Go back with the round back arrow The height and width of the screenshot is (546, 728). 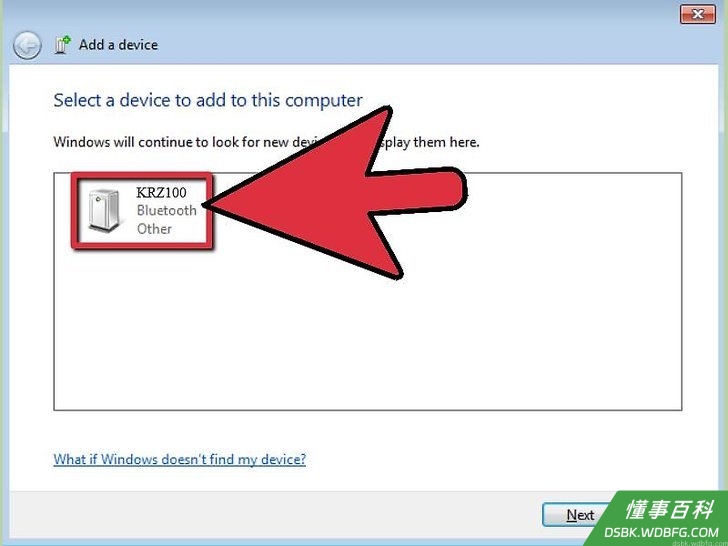pyautogui.click(x=27, y=46)
